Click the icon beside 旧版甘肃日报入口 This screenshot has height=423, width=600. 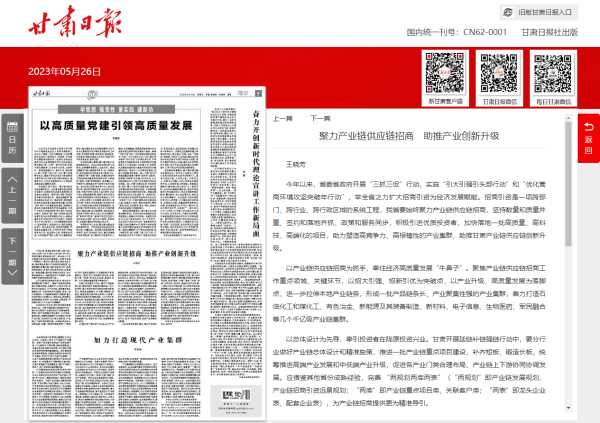[508, 12]
